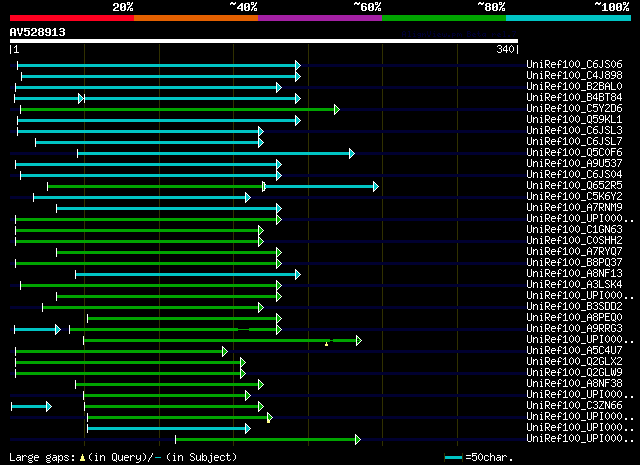
Task: Select the 'Large gaps' legend text
Action: click(x=42, y=457)
